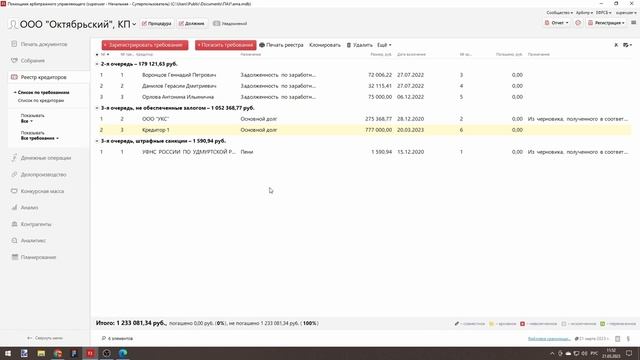Open the Edge taskbar icon

123,353
